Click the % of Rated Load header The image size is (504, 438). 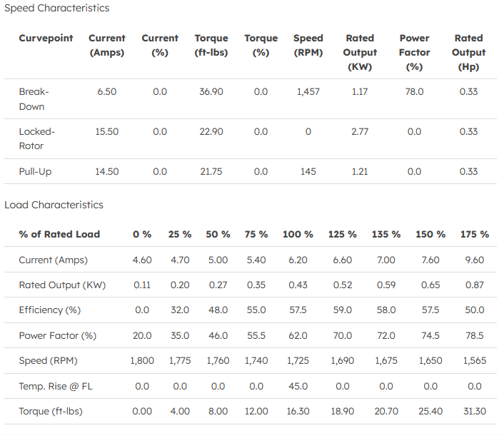coord(59,234)
